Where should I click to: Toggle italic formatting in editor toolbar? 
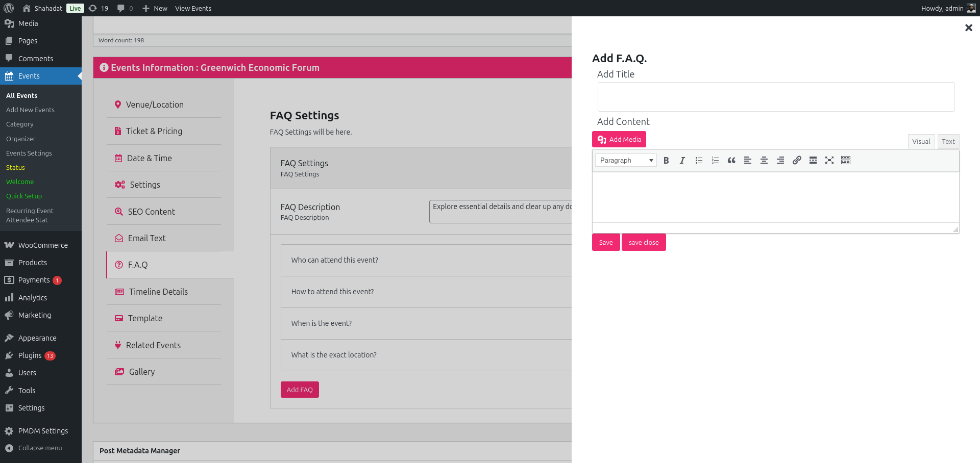click(682, 160)
